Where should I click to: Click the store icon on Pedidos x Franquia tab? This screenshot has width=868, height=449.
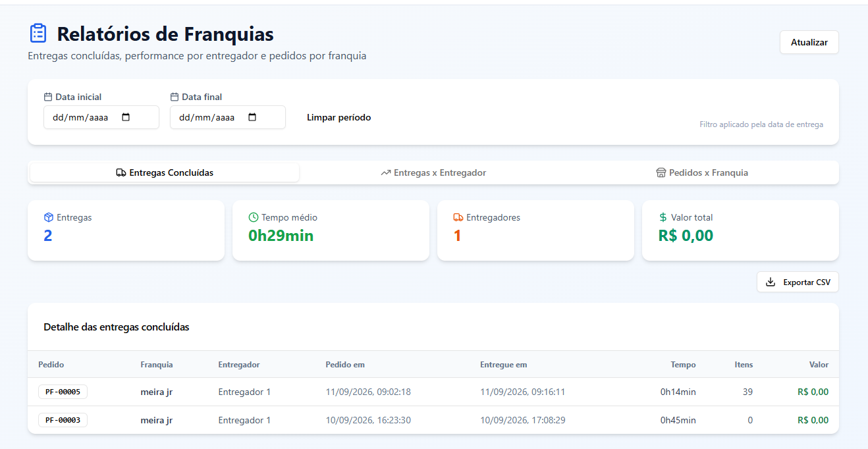[x=661, y=173]
